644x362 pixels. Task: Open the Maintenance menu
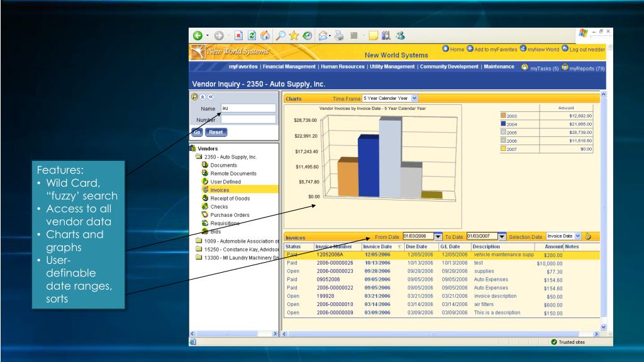pos(499,67)
